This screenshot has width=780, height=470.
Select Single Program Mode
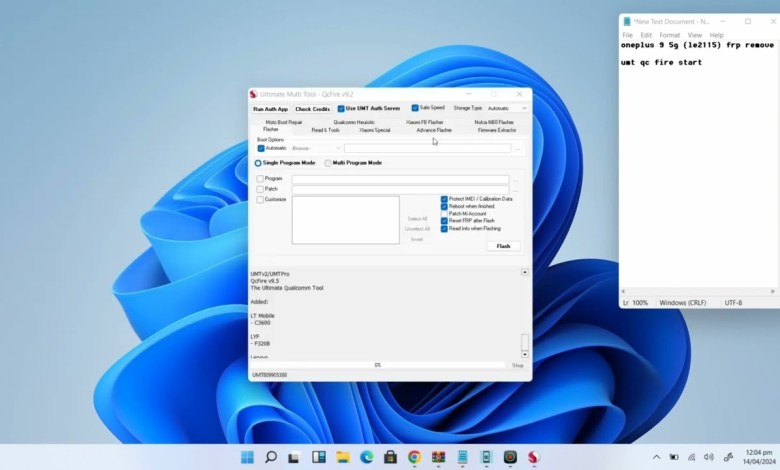258,163
